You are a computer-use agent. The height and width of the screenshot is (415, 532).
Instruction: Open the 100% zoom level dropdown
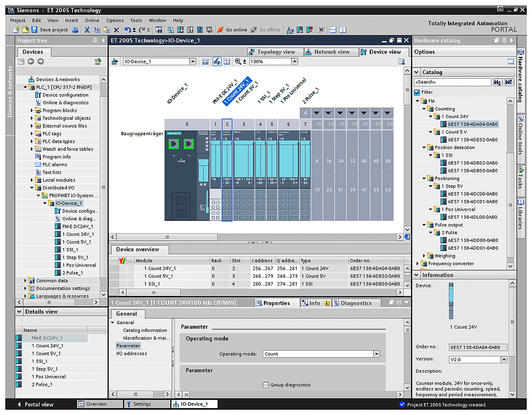[x=295, y=61]
